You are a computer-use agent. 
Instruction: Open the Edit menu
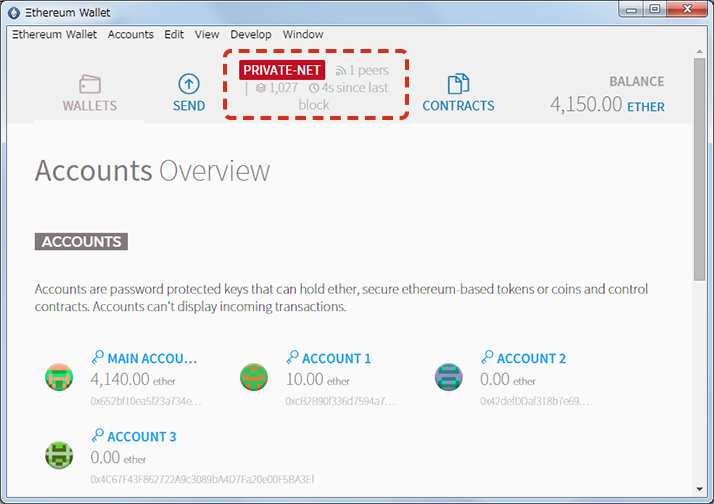click(x=174, y=35)
